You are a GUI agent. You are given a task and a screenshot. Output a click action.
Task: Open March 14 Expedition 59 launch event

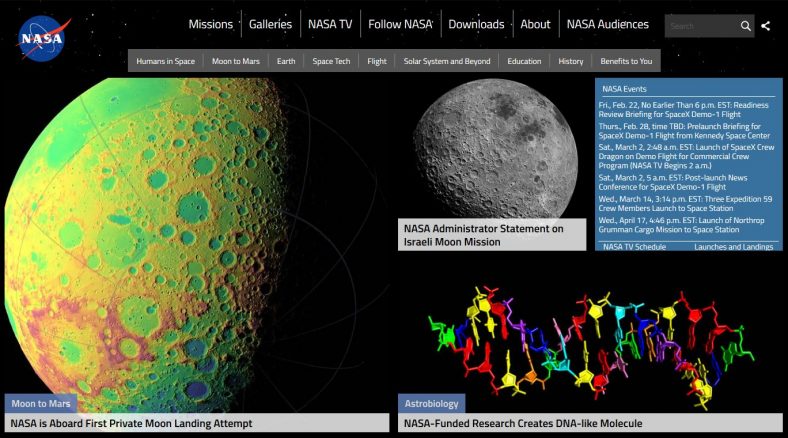click(x=685, y=203)
